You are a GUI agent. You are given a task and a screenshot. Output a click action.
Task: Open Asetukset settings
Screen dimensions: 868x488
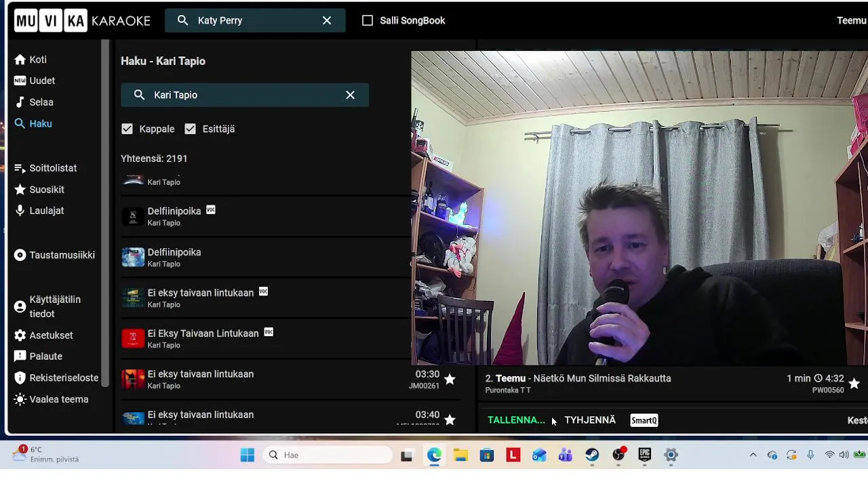pos(43,335)
